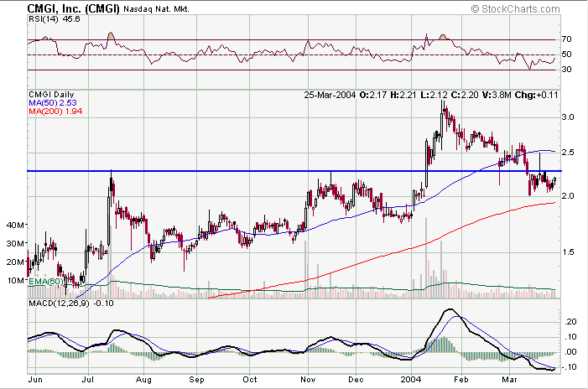Click the Aug month label
This screenshot has width=588, height=389.
tap(143, 380)
